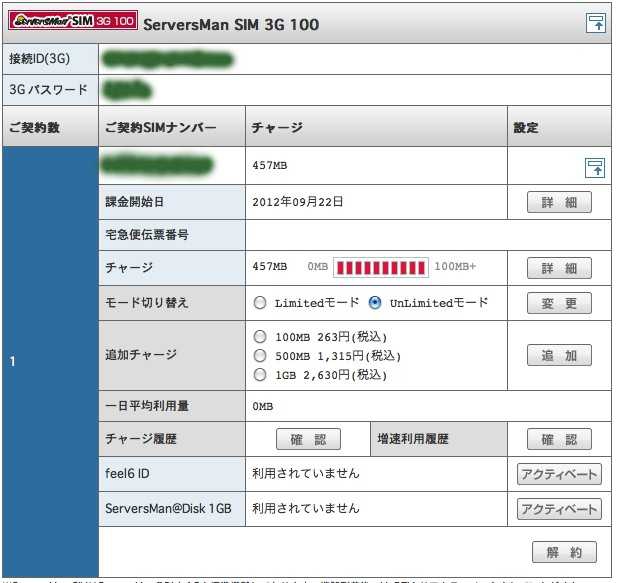
Task: Click the チャージ履歴 label
Action: click(141, 439)
